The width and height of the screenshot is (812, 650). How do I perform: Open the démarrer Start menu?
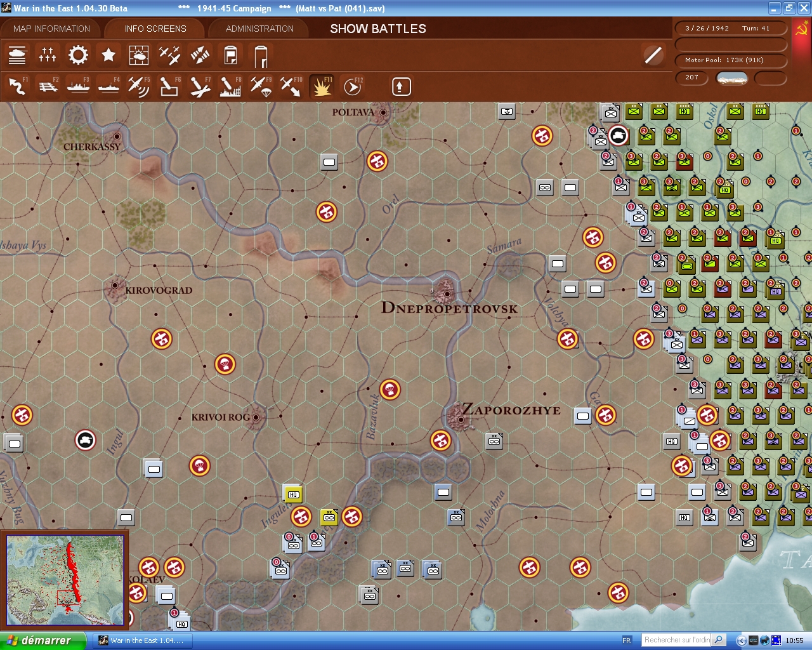[43, 640]
